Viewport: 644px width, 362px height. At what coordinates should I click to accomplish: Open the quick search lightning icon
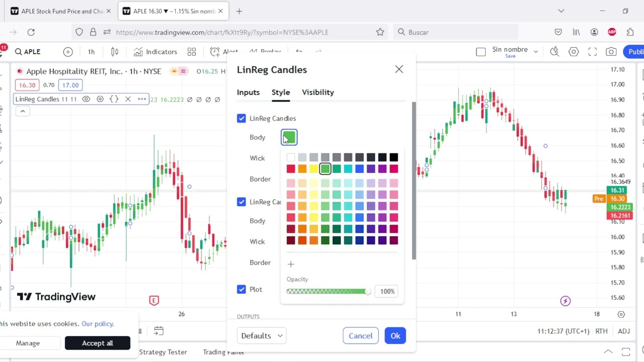tap(554, 52)
